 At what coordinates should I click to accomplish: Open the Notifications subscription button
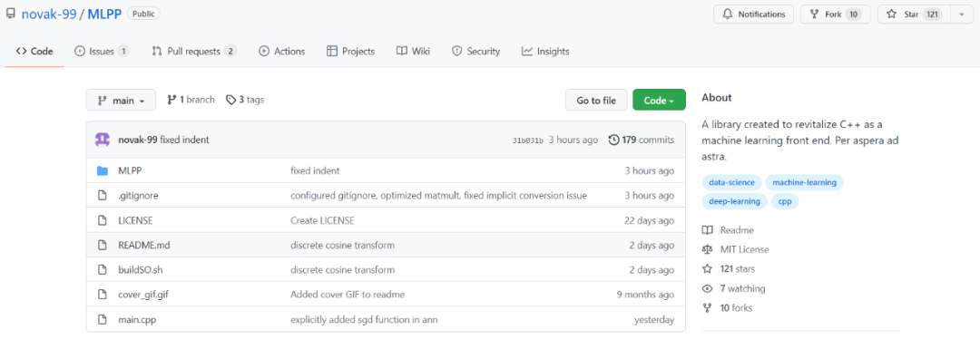[754, 15]
